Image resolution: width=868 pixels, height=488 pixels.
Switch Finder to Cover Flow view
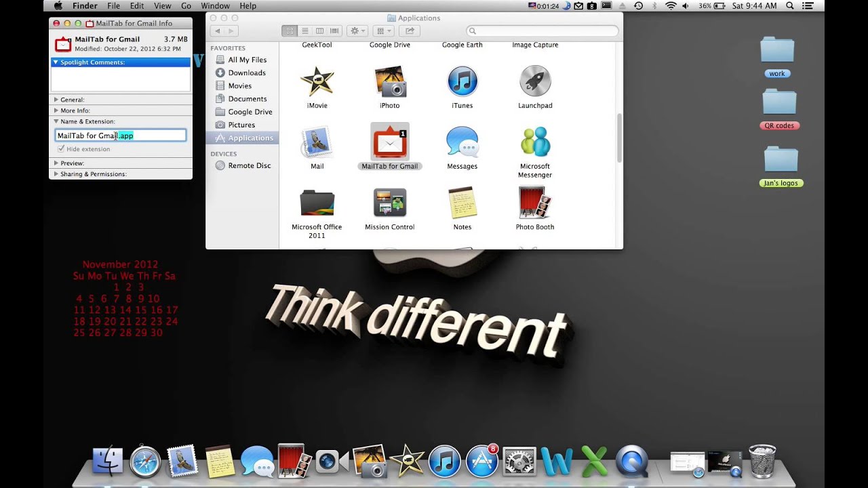334,31
